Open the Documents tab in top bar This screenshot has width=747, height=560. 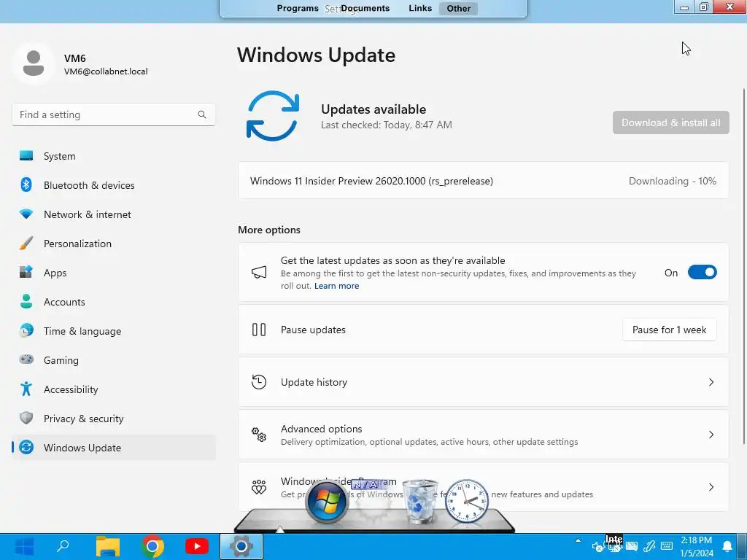365,8
